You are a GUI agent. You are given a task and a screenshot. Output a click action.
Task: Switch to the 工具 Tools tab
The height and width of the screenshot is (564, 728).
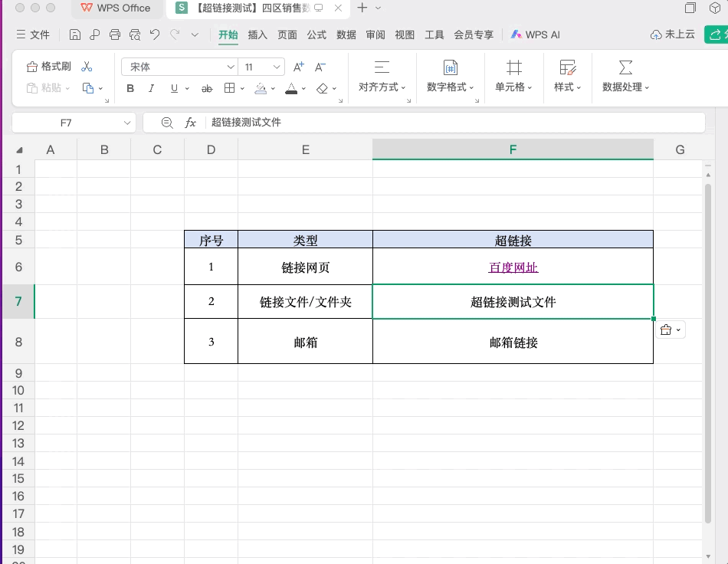click(x=434, y=34)
